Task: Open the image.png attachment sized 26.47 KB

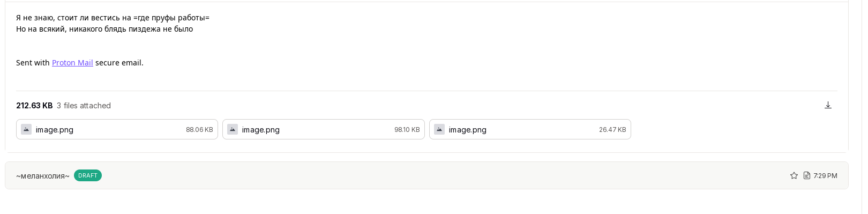Action: (x=530, y=129)
